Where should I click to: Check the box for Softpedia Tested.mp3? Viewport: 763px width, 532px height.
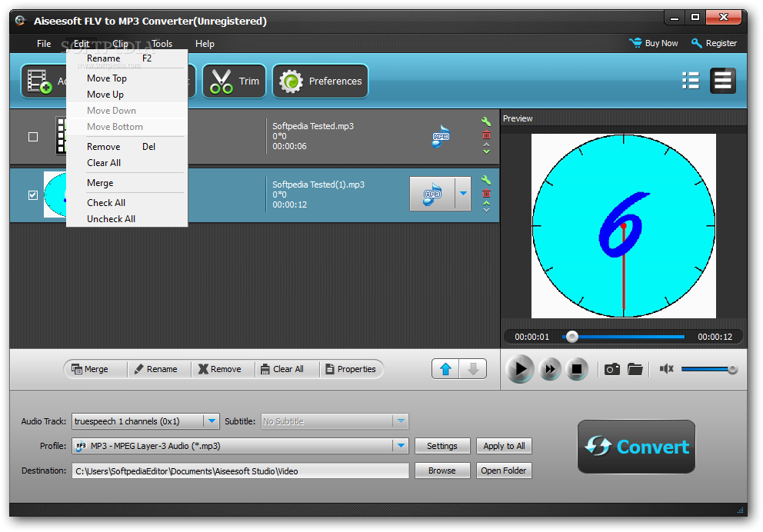[33, 137]
